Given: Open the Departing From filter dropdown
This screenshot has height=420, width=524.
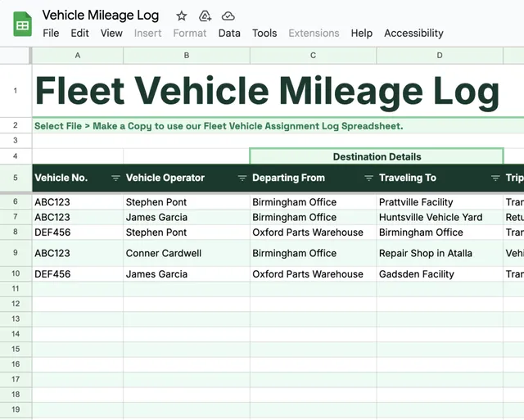Looking at the screenshot, I should click(x=368, y=178).
